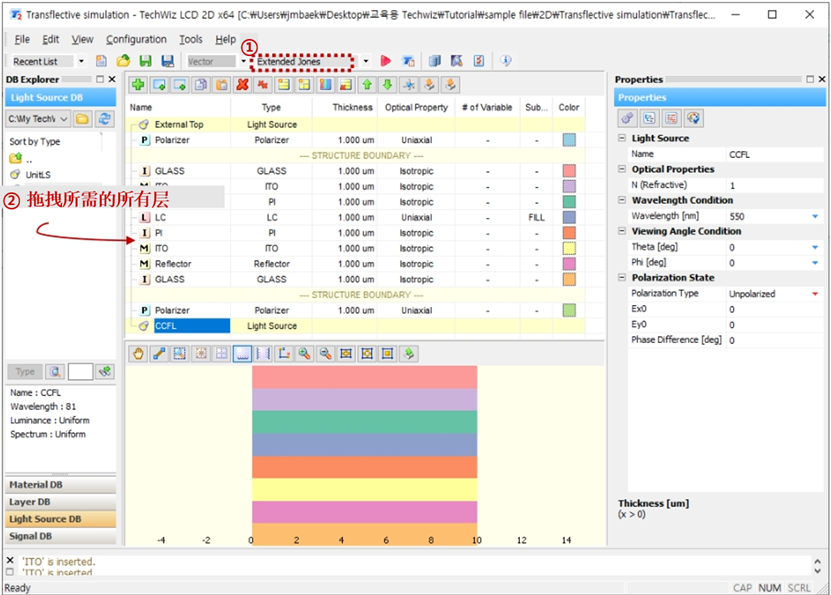Switch to the Material DB tab
Viewport: 831px width, 595px height.
coord(60,485)
